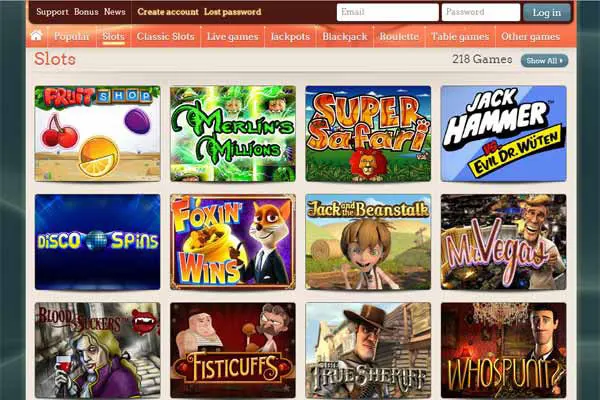Focus the Email input field

(388, 12)
